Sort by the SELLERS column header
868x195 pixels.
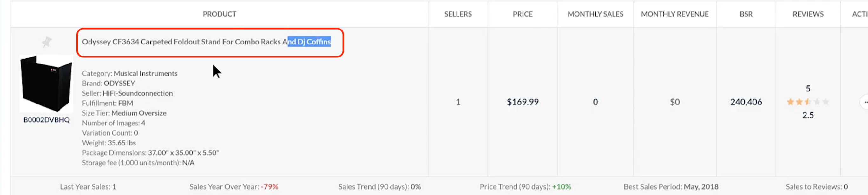pos(458,14)
